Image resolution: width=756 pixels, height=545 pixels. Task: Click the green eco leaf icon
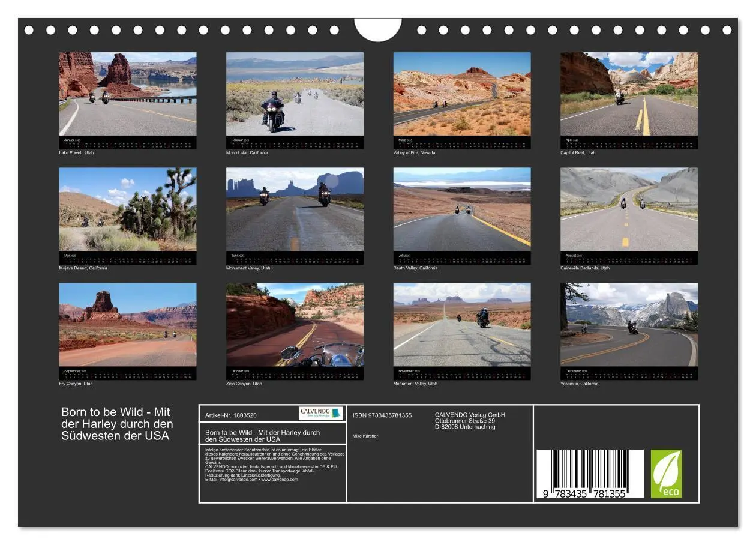(x=666, y=473)
